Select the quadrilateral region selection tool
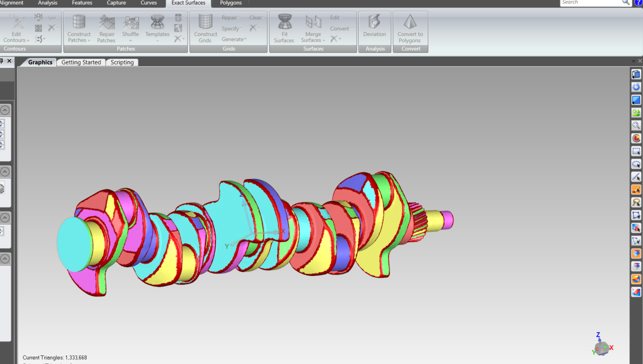Image resolution: width=643 pixels, height=364 pixels. click(636, 215)
